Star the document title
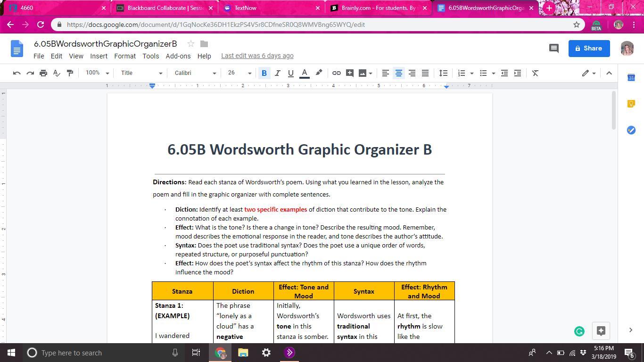 pyautogui.click(x=191, y=44)
